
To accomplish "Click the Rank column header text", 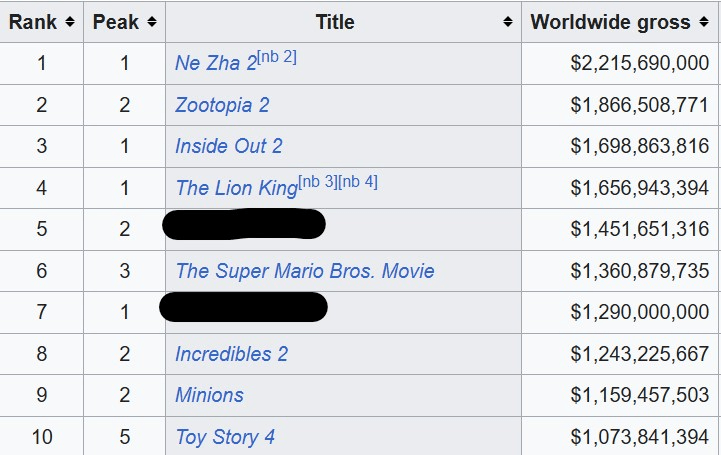I will [33, 22].
